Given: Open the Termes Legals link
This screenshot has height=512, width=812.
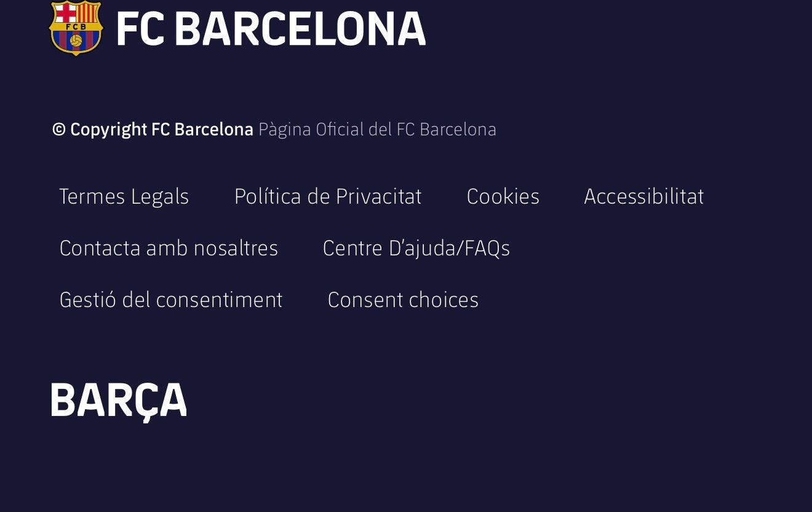Looking at the screenshot, I should (x=124, y=196).
